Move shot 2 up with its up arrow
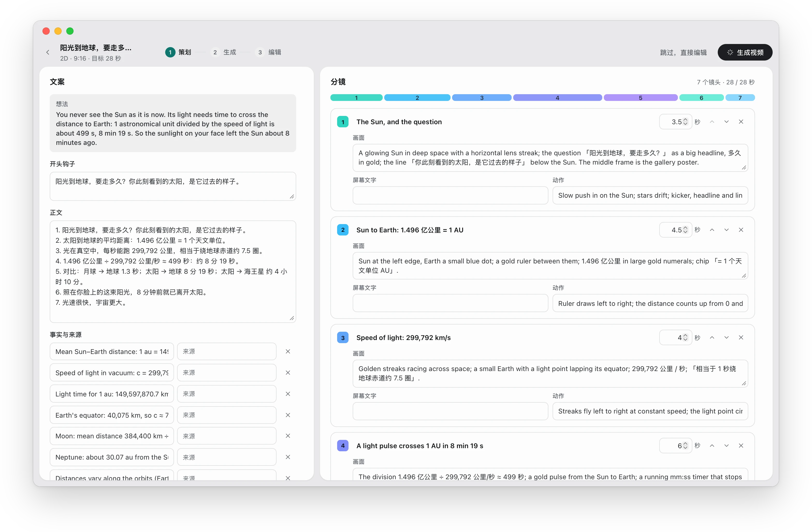 pyautogui.click(x=712, y=230)
